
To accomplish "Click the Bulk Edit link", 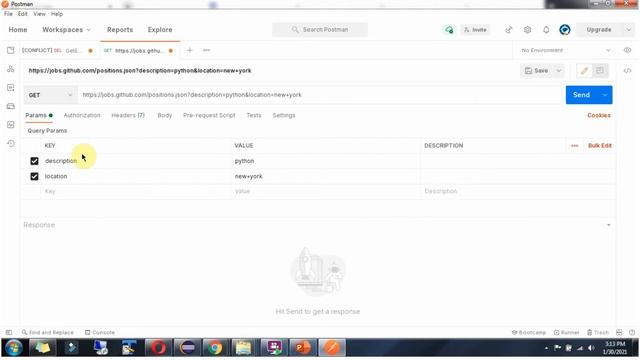I will click(600, 146).
